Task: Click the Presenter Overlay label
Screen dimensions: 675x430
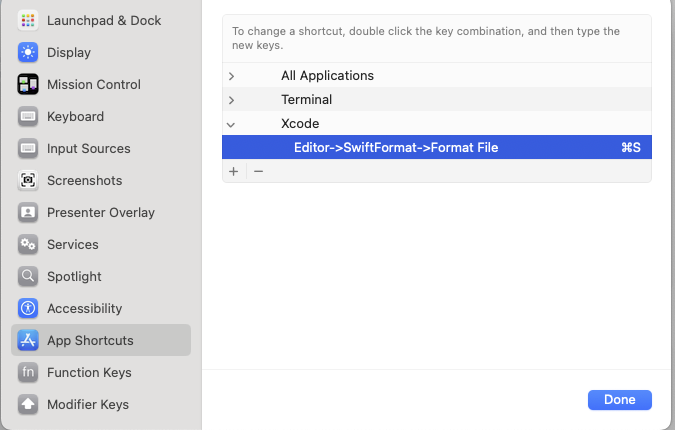Action: (x=101, y=213)
